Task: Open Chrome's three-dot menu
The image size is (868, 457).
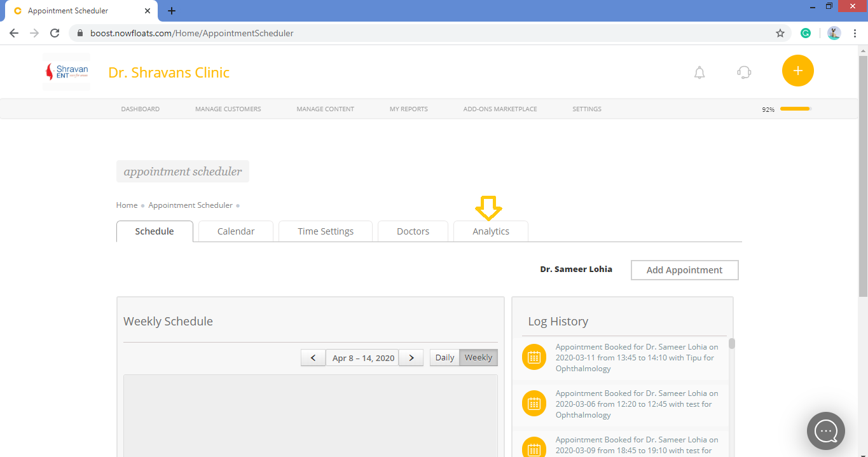Action: pos(855,32)
